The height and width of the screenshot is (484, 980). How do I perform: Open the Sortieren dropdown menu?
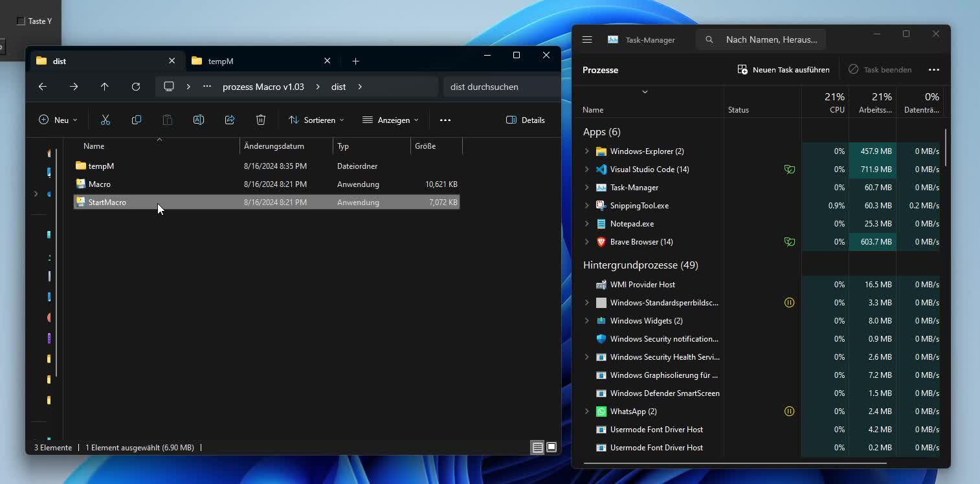coord(316,120)
